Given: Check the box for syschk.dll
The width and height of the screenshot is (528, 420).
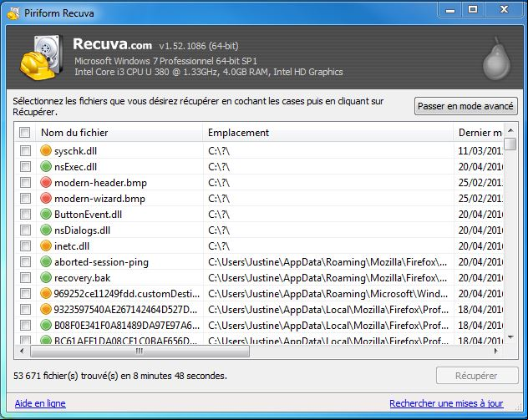Looking at the screenshot, I should [25, 150].
